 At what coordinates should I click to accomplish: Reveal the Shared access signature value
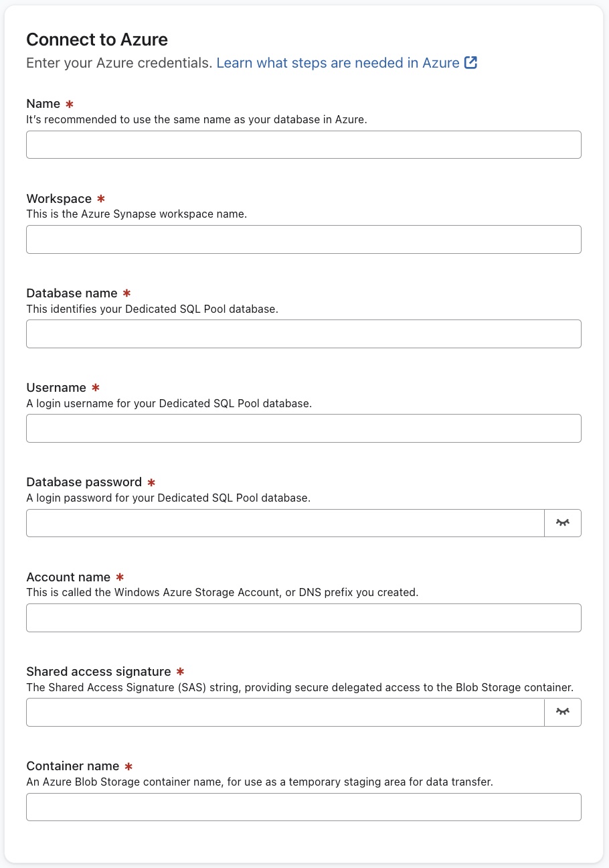563,712
